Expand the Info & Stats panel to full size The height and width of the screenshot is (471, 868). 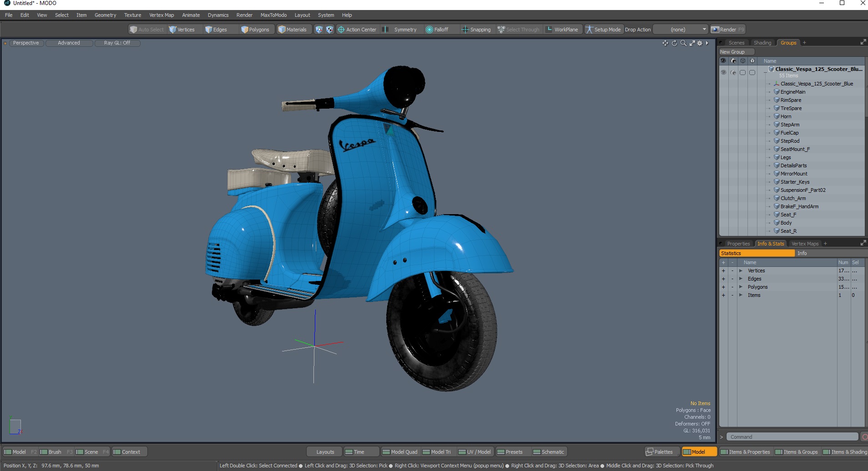pyautogui.click(x=863, y=243)
